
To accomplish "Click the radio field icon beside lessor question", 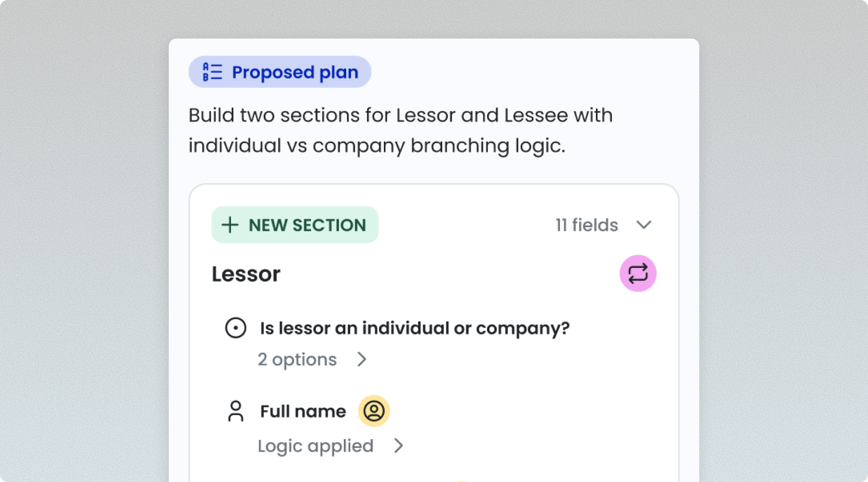I will point(236,328).
